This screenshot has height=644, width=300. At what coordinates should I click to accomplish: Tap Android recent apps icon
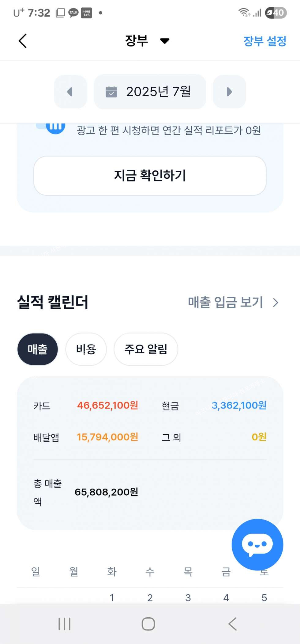(64, 624)
